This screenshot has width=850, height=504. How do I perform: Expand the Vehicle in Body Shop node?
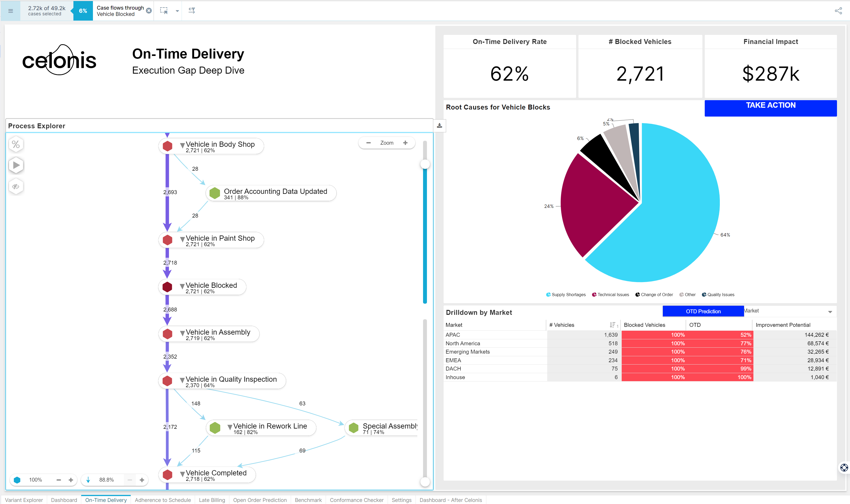(x=182, y=145)
